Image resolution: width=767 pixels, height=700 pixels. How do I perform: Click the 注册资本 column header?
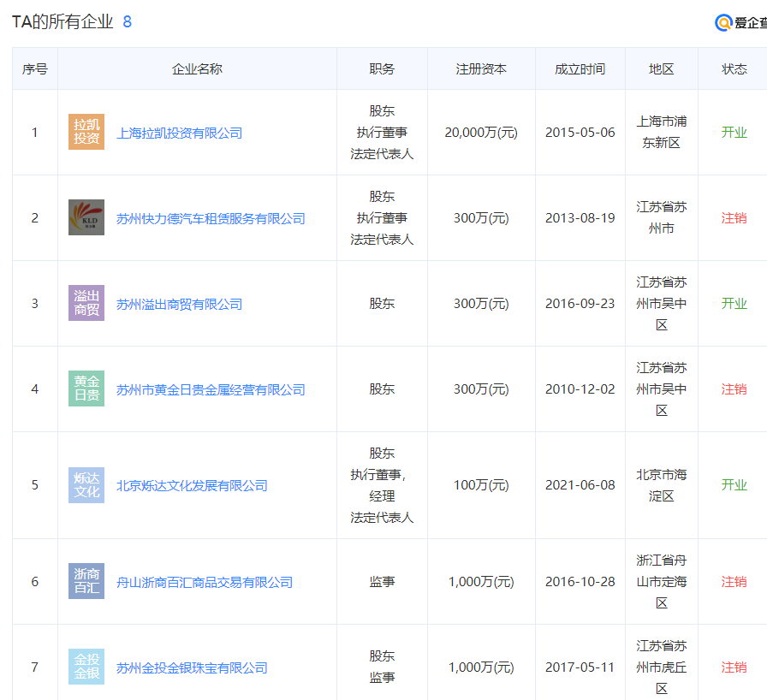[481, 69]
